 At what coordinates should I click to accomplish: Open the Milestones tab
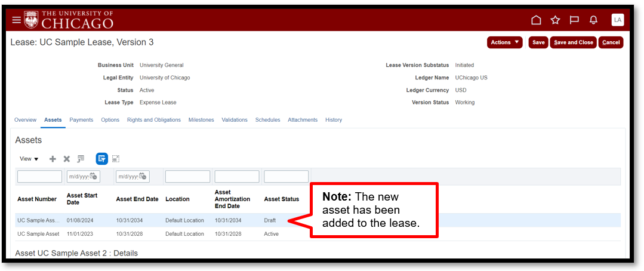click(201, 120)
